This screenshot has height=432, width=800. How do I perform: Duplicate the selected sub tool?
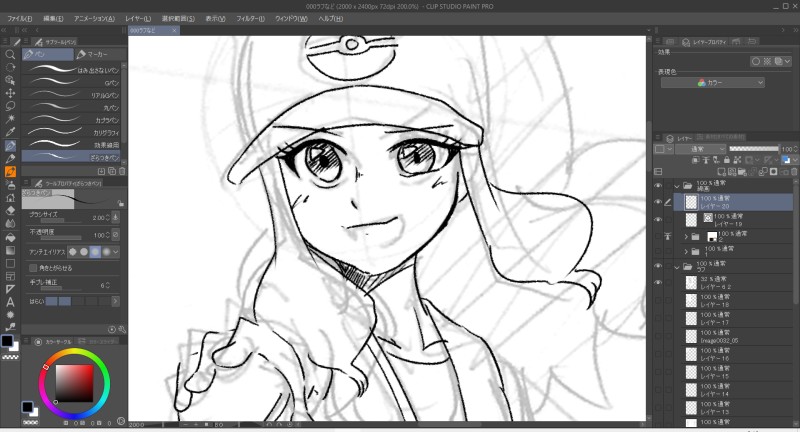pos(112,171)
